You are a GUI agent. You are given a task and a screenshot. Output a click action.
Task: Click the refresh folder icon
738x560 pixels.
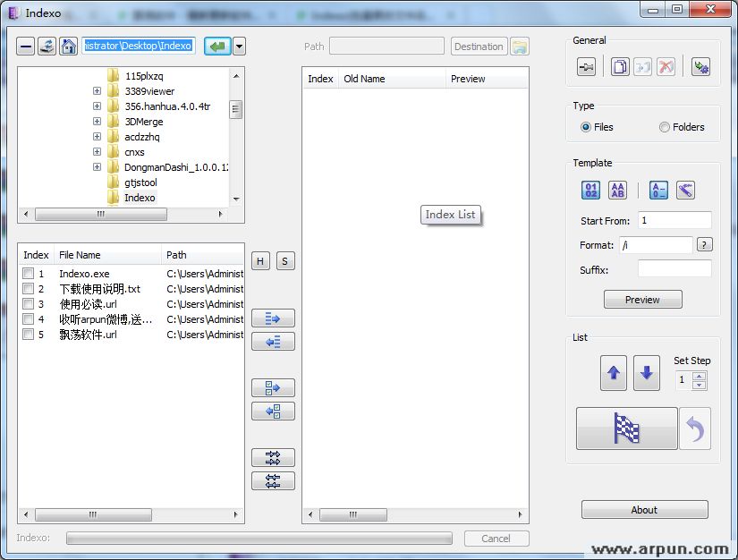coord(47,47)
